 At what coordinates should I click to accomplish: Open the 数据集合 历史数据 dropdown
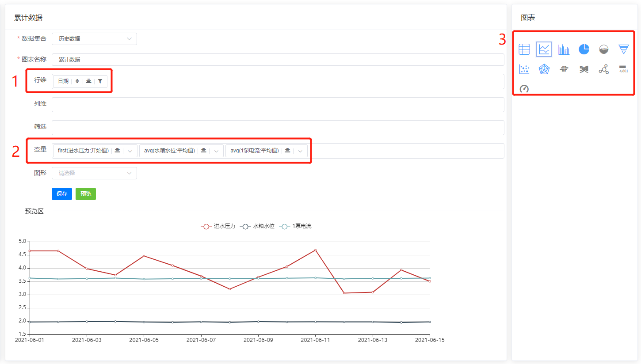94,39
